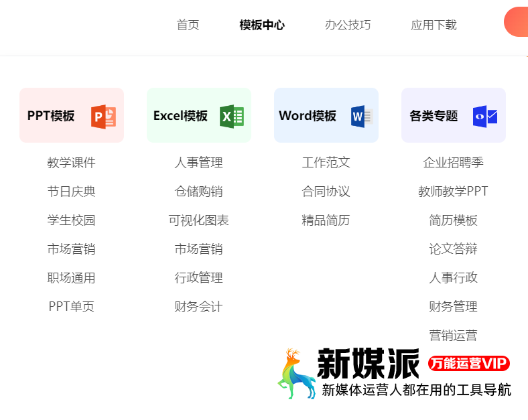Viewport: 528px width, 420px height.
Task: Open the Word模板 category heading
Action: [x=308, y=116]
